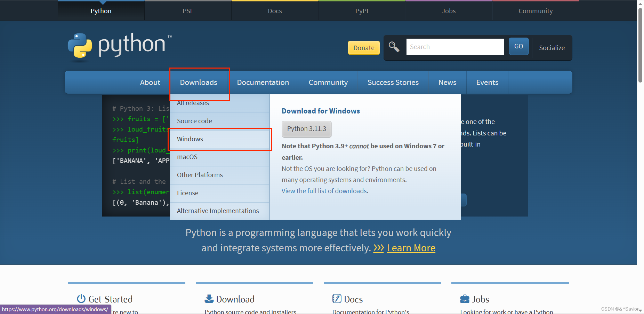Click the Python logo image

click(120, 47)
